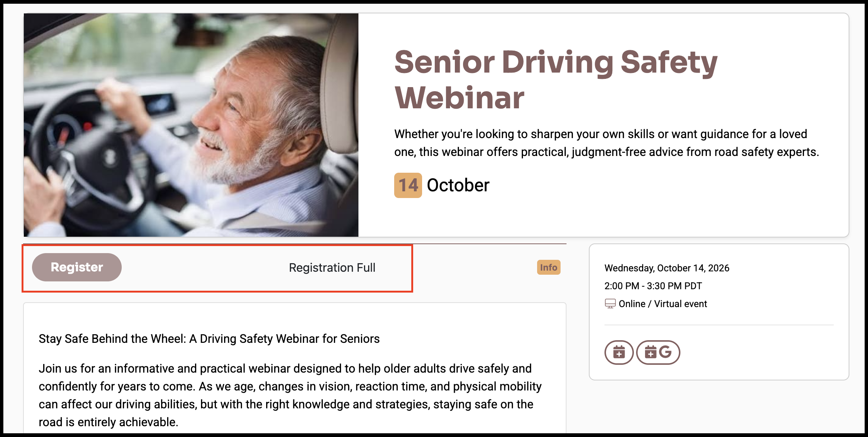Click the webinar summary under the title

tap(607, 143)
